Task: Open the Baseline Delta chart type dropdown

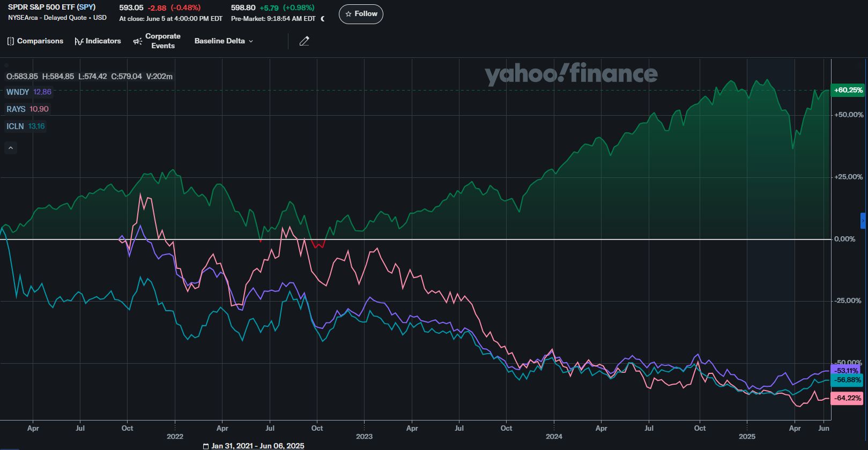Action: [224, 41]
